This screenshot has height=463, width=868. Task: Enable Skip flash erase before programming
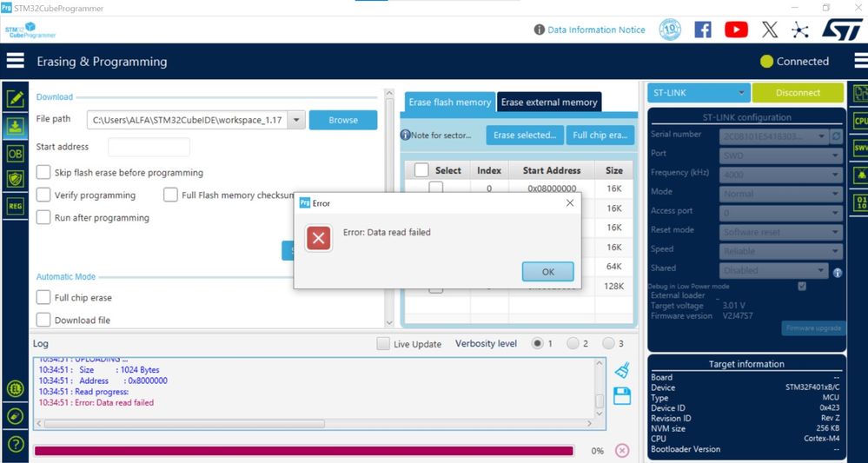click(x=43, y=173)
